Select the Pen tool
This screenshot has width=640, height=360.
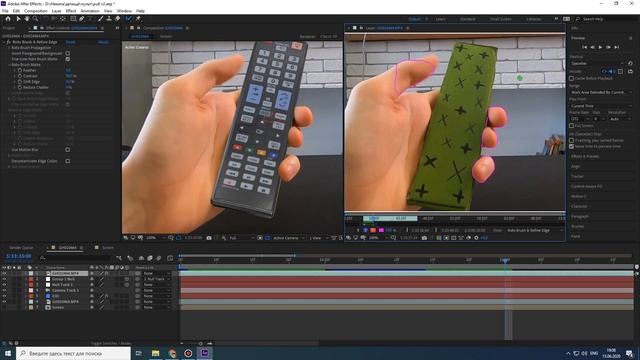click(82, 19)
